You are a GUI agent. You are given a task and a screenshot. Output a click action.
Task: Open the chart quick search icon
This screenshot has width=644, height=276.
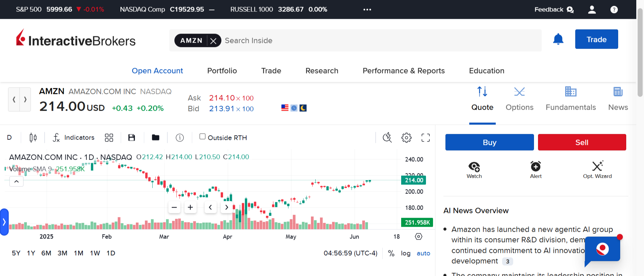point(387,137)
